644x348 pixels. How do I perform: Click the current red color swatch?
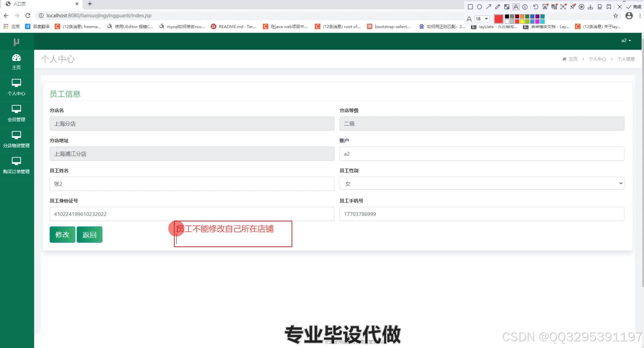(x=498, y=19)
